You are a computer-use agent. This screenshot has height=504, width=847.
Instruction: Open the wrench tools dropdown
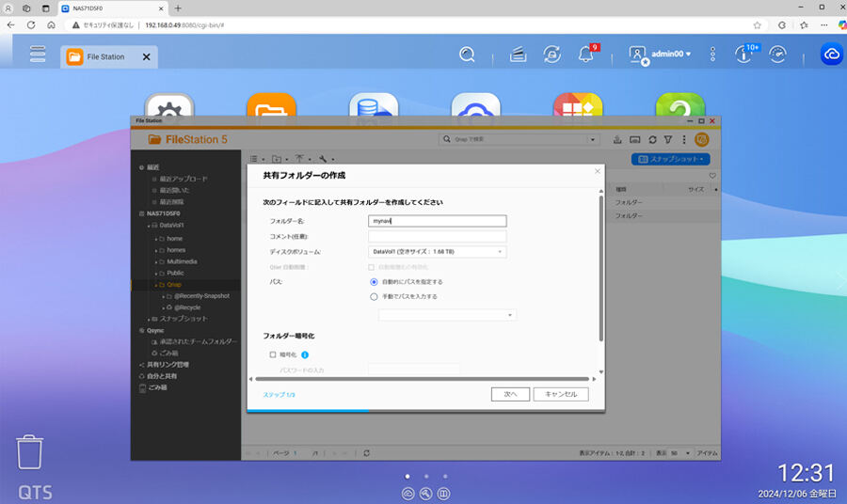[326, 159]
